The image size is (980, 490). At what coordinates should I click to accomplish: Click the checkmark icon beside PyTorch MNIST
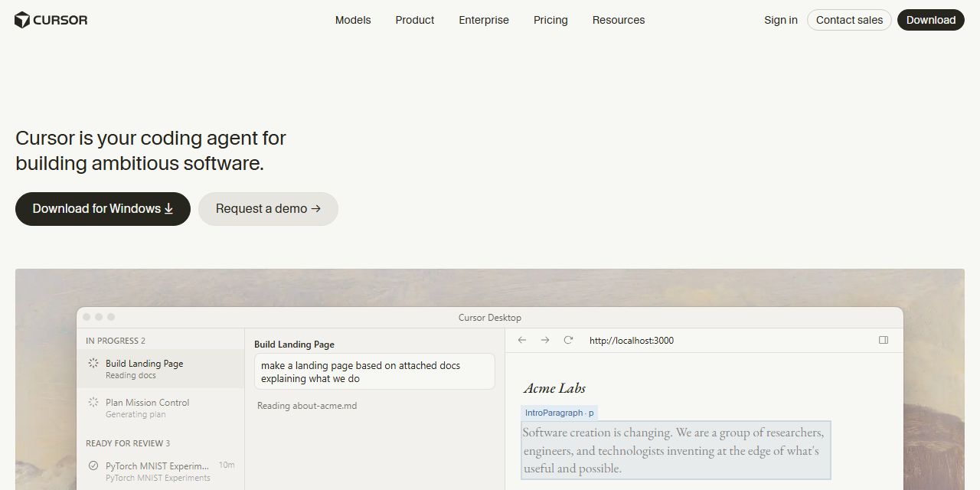coord(93,465)
